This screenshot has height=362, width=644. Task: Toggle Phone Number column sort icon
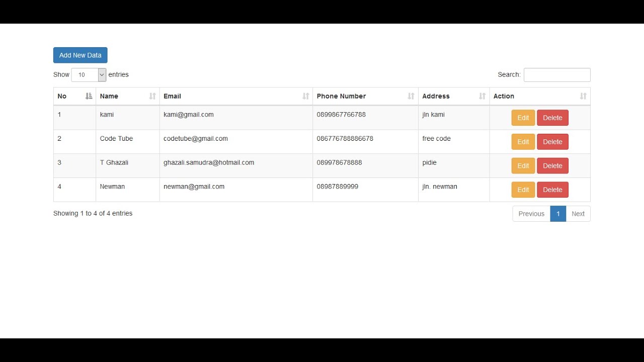coord(411,96)
